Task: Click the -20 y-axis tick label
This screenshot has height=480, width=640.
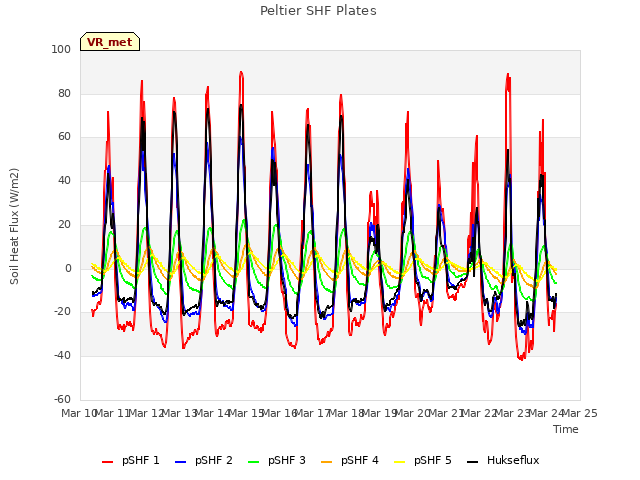Action: tap(62, 311)
